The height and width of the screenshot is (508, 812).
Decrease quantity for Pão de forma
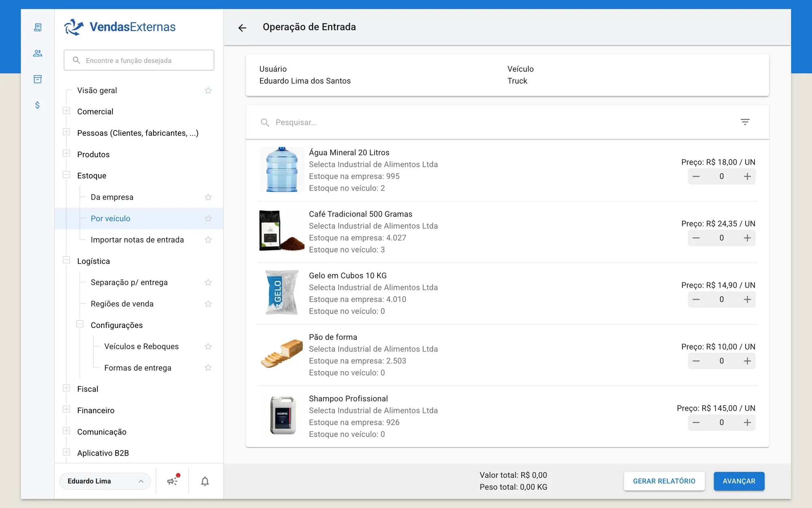coord(696,361)
